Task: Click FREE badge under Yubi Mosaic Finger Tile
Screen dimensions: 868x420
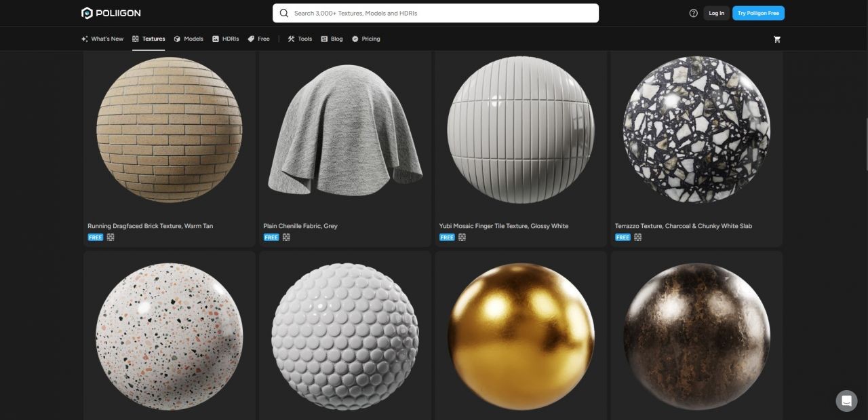Action: pyautogui.click(x=447, y=237)
